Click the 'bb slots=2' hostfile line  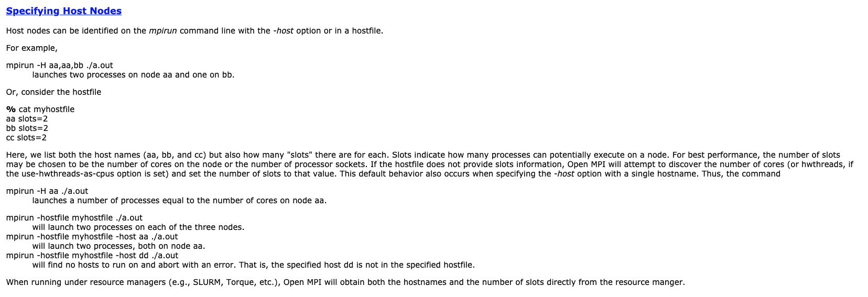(27, 128)
